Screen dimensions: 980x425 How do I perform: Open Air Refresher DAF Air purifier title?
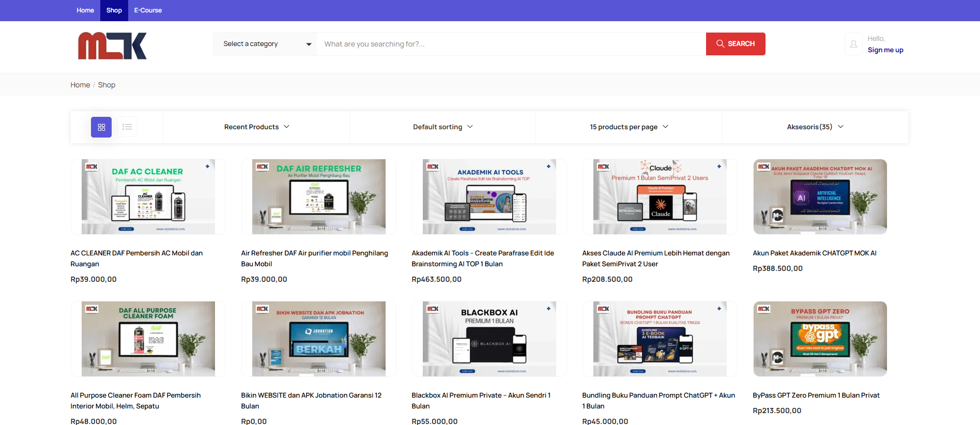pyautogui.click(x=314, y=259)
